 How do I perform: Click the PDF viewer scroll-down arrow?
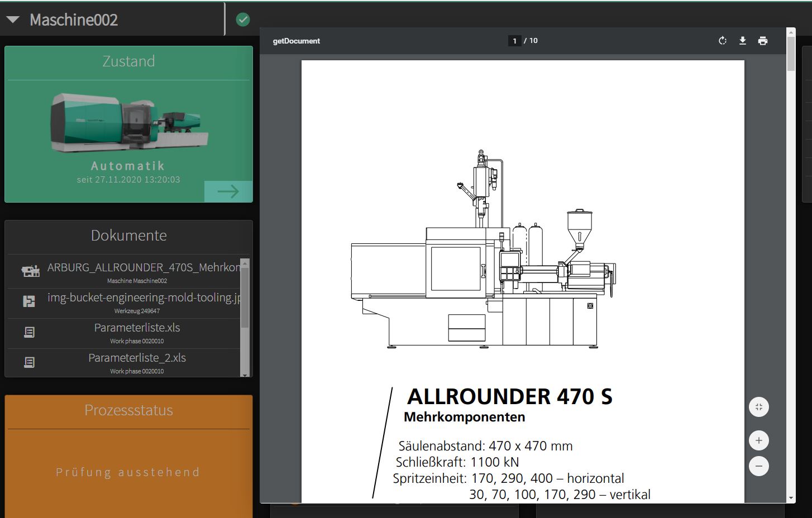point(791,498)
